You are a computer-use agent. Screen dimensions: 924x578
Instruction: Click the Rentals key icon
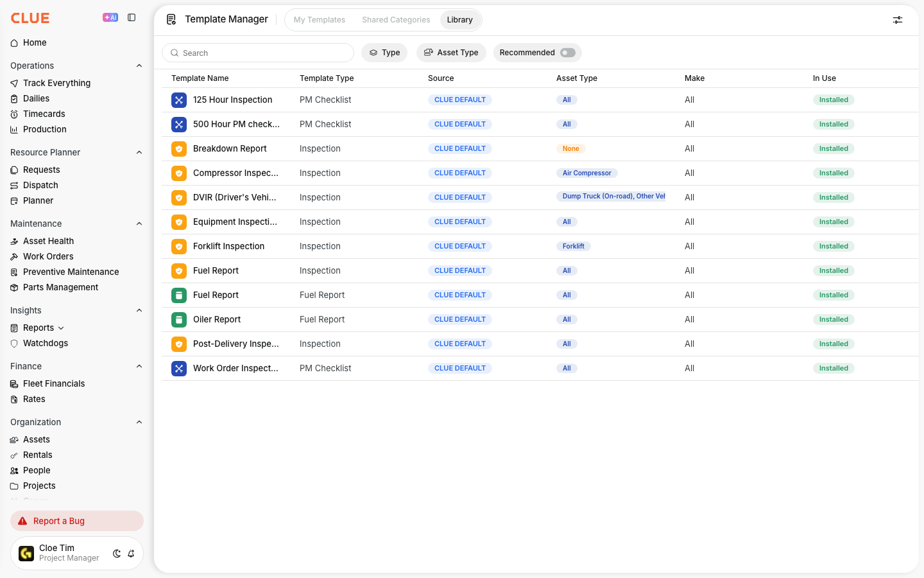(x=14, y=455)
